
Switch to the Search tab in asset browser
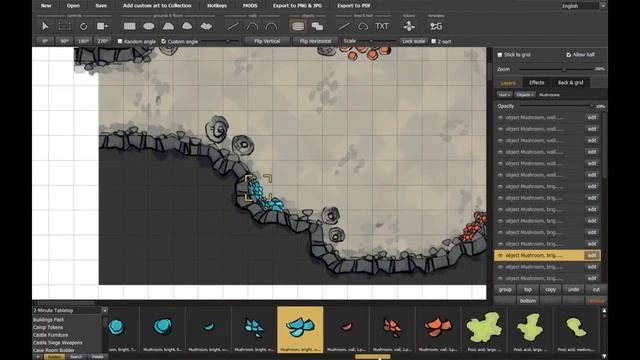click(76, 357)
